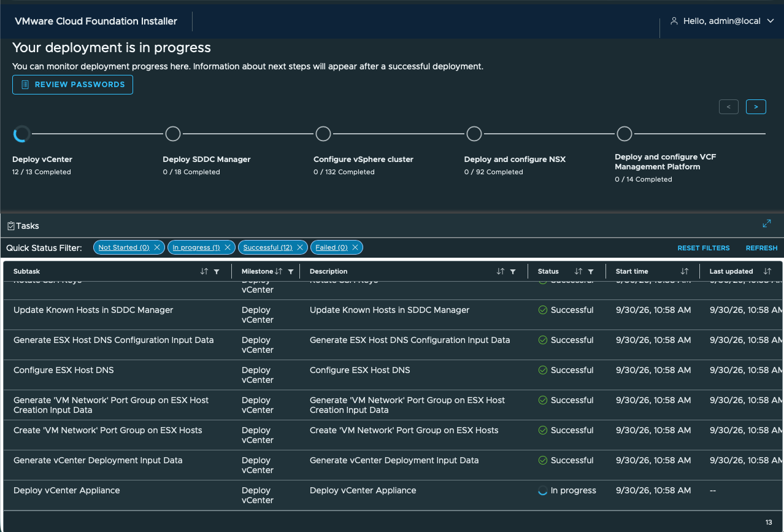Click In progress spinner for Deploy vCenter Appliance
The width and height of the screenshot is (784, 532).
(543, 490)
